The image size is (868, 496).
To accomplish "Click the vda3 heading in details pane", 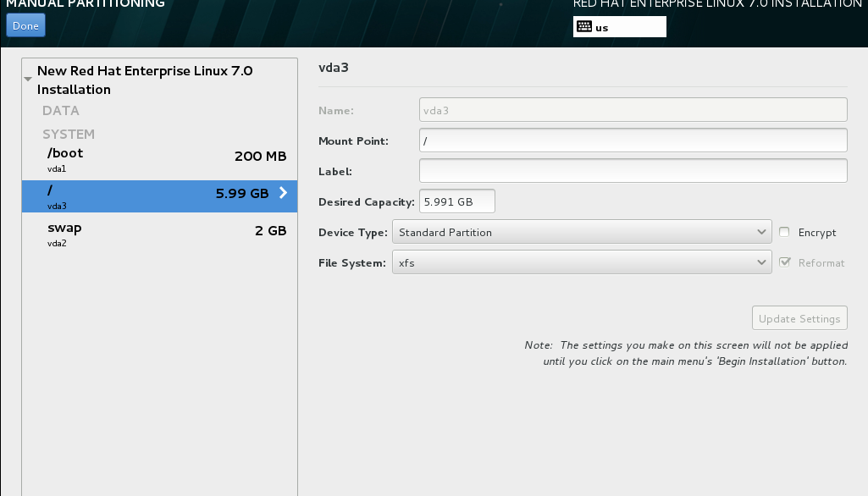I will point(334,68).
